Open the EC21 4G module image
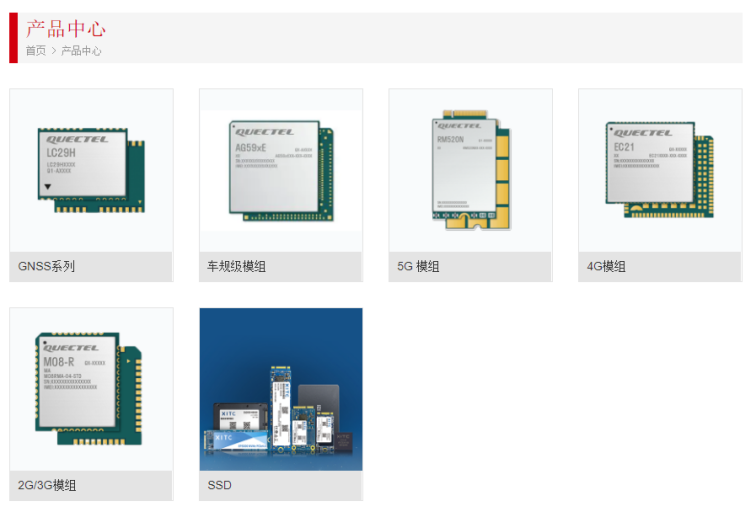This screenshot has width=756, height=518. point(659,170)
